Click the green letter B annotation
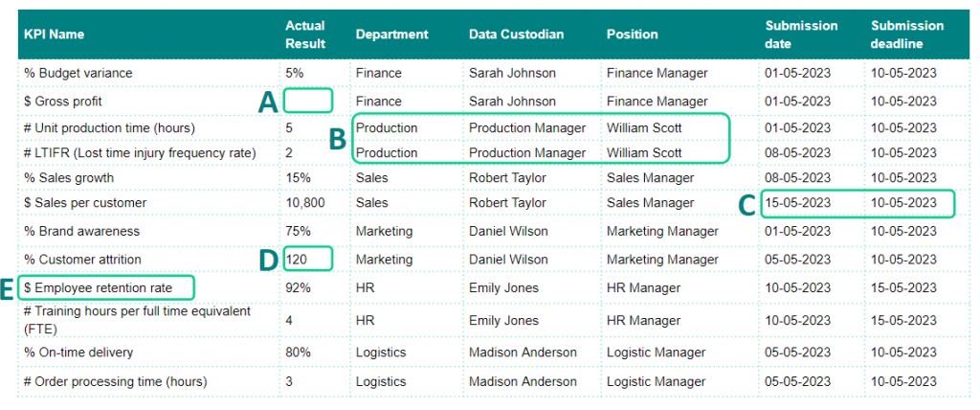Viewport: 980px width, 410px height. point(337,140)
